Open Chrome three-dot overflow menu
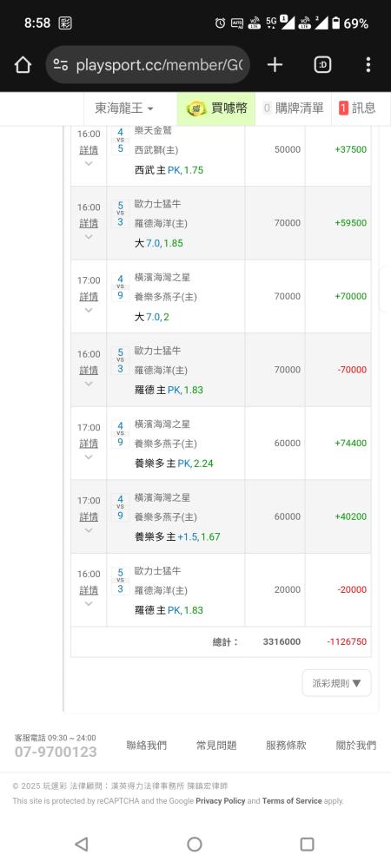391x868 pixels. (368, 65)
